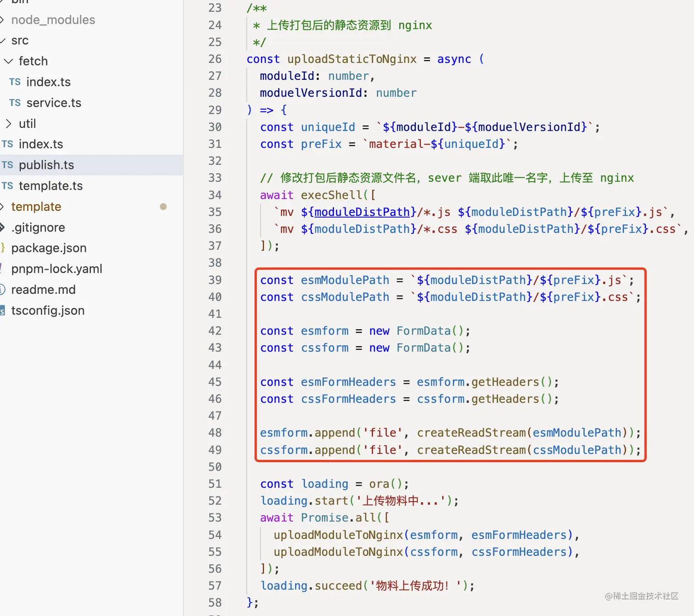
Task: Open template.ts file
Action: 50,186
